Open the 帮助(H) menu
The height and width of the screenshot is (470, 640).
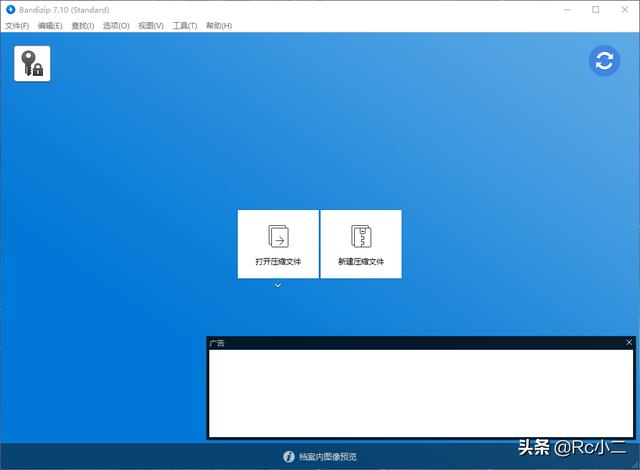coord(217,25)
